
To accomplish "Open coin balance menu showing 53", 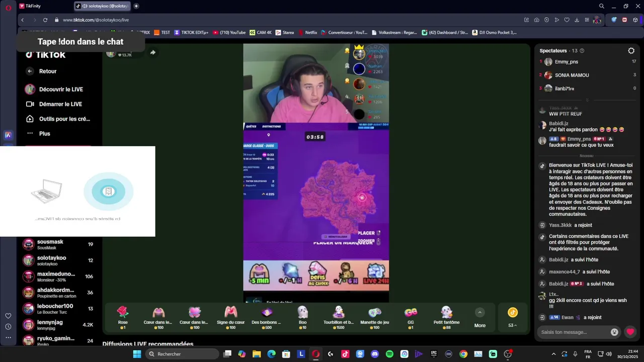I will click(513, 318).
